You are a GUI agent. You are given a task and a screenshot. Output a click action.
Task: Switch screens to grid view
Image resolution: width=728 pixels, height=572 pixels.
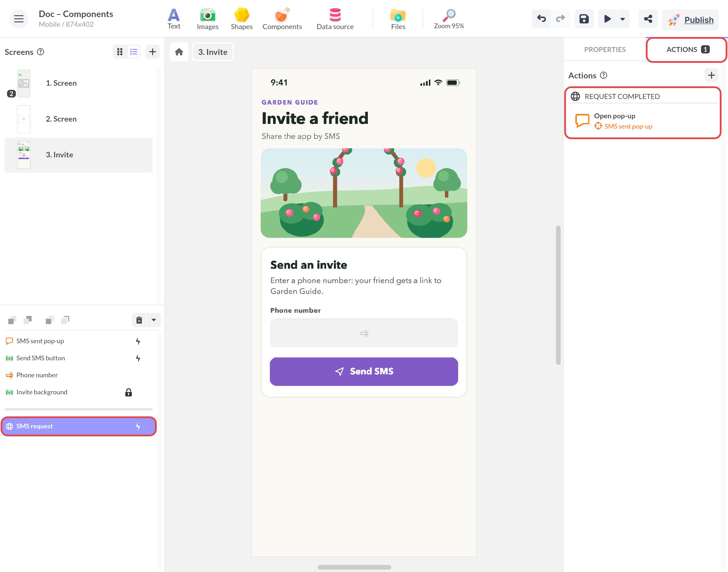coord(120,52)
